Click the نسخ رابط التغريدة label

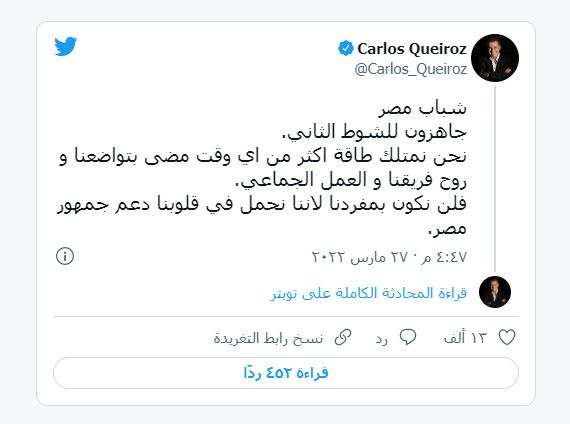(268, 338)
